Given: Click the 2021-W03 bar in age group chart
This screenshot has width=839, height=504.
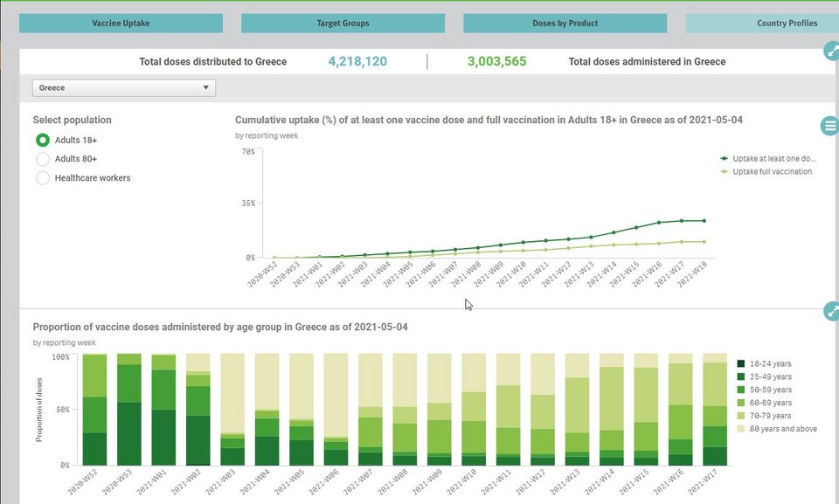Looking at the screenshot, I should pos(232,409).
